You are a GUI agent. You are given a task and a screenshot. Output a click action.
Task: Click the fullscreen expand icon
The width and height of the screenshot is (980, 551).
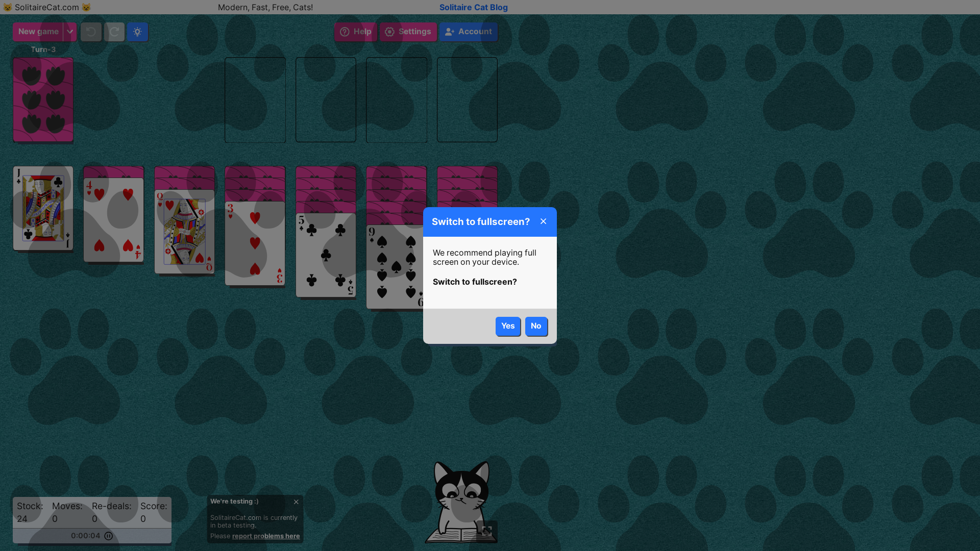coord(487,531)
